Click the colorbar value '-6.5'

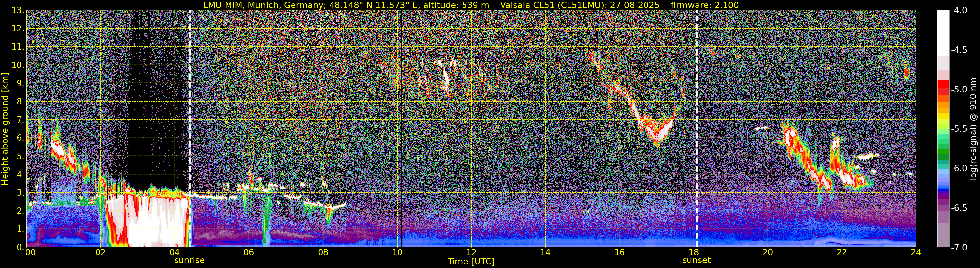click(x=959, y=208)
